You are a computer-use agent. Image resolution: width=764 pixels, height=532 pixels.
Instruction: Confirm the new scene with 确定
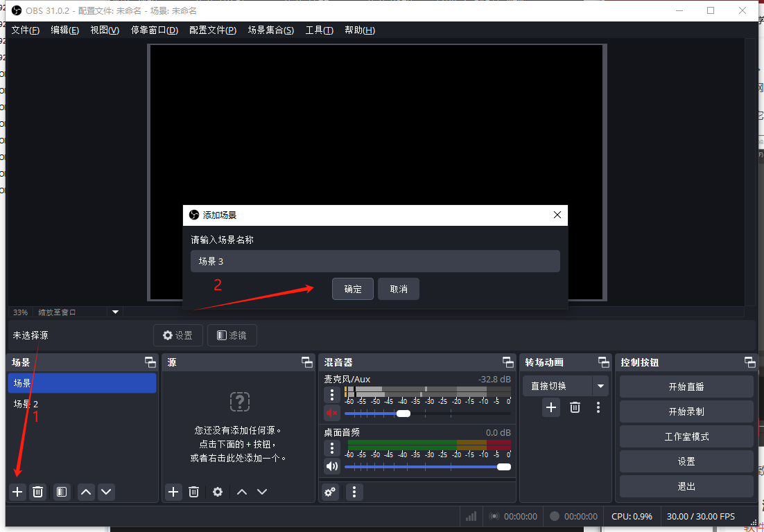click(x=353, y=289)
